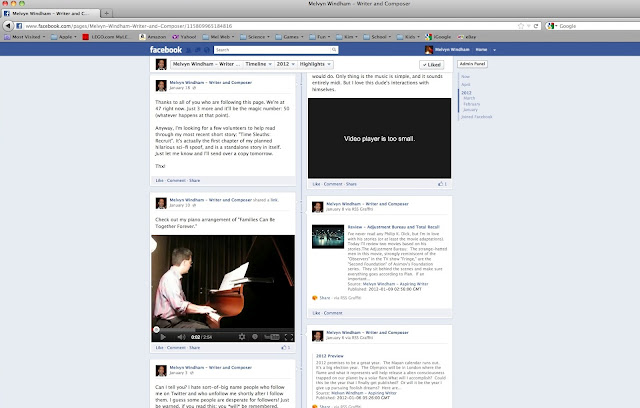
Task: Open the Timeline dropdown
Action: click(258, 64)
